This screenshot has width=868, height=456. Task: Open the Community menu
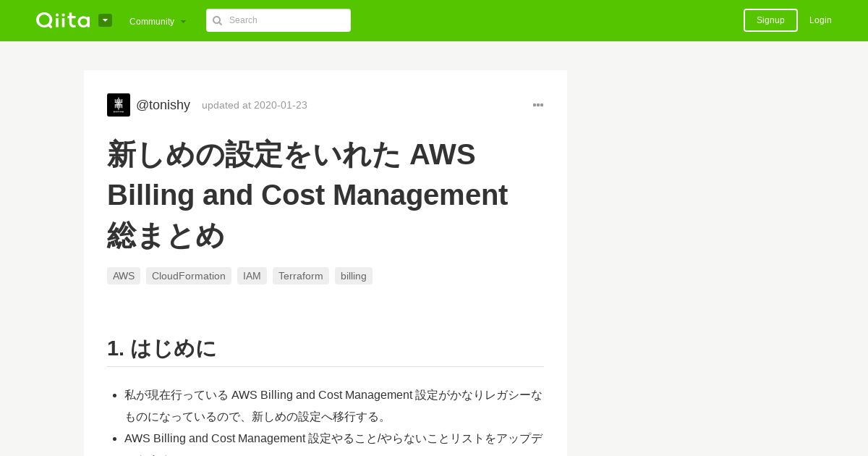click(158, 21)
